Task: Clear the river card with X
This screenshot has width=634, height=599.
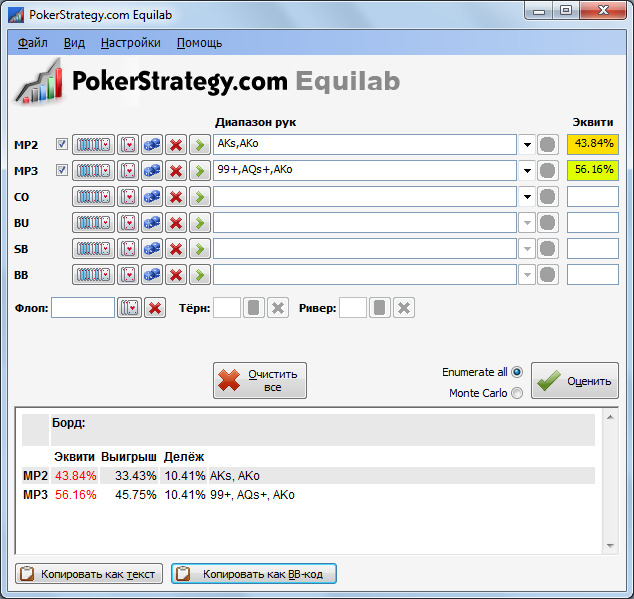Action: coord(404,308)
